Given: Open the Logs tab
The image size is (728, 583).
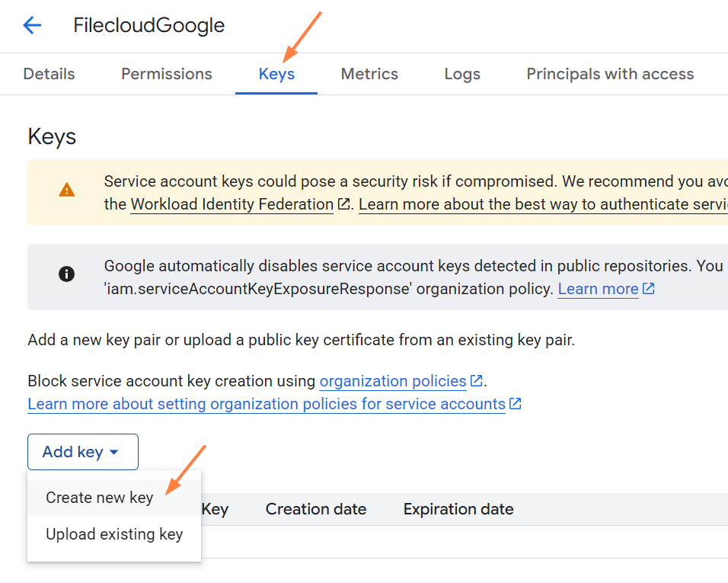Looking at the screenshot, I should tap(462, 74).
